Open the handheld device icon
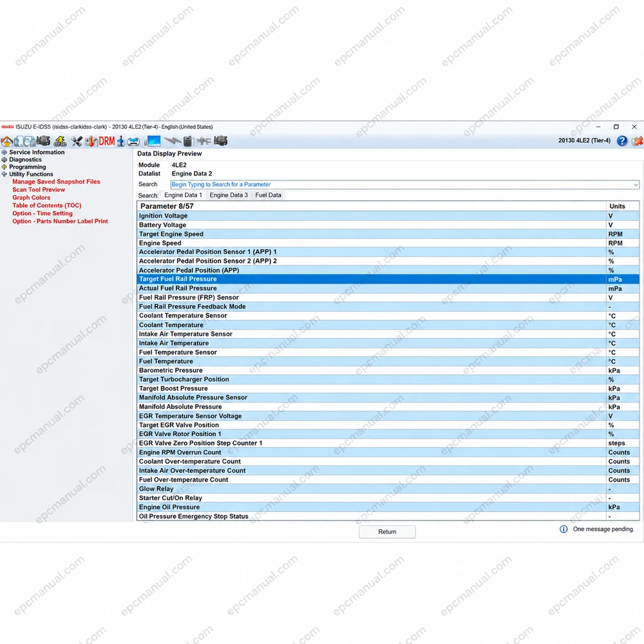Viewport: 644px width, 644px height. pos(187,141)
